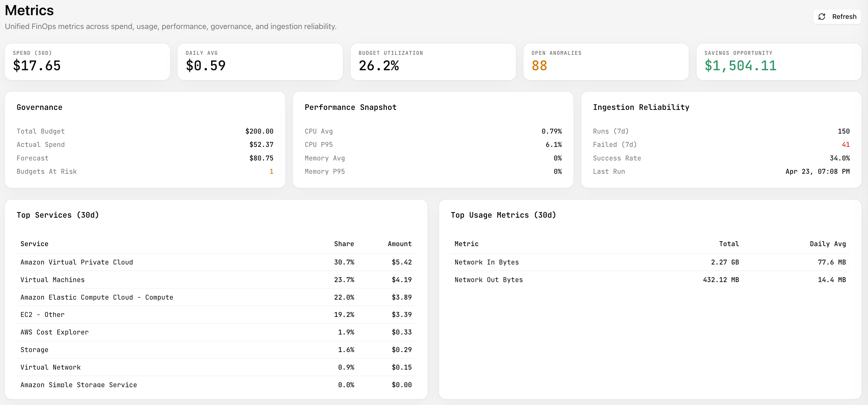
Task: Open the Budget Utilization card
Action: pos(433,61)
